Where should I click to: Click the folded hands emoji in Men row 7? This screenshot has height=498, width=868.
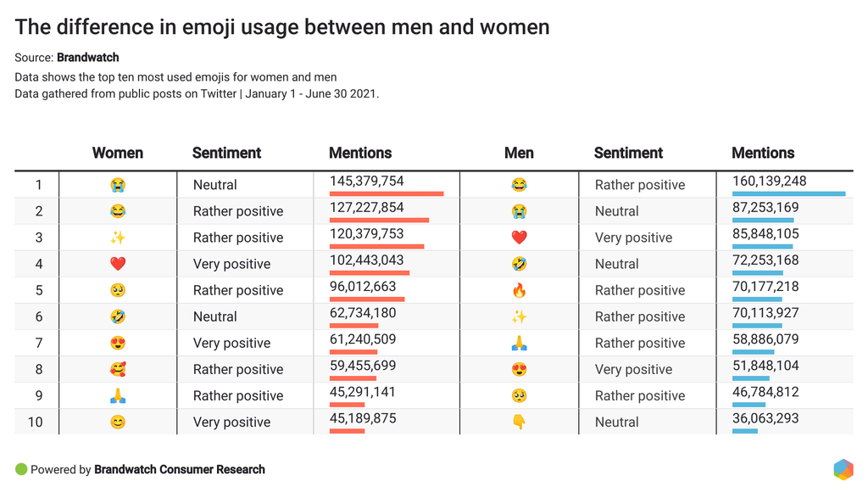(x=519, y=343)
